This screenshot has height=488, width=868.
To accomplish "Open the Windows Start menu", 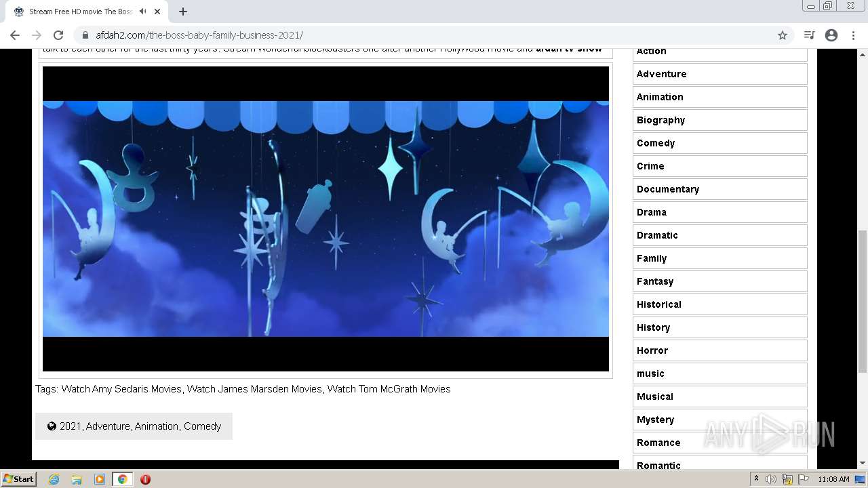I will 18,479.
